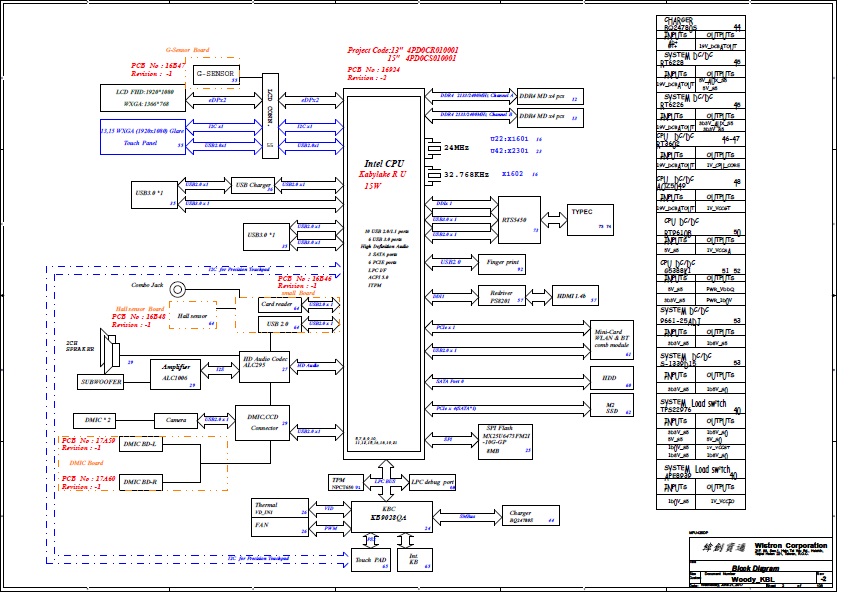Select the orange "G-Sensor Board" label
This screenshot has width=851, height=601.
187,50
